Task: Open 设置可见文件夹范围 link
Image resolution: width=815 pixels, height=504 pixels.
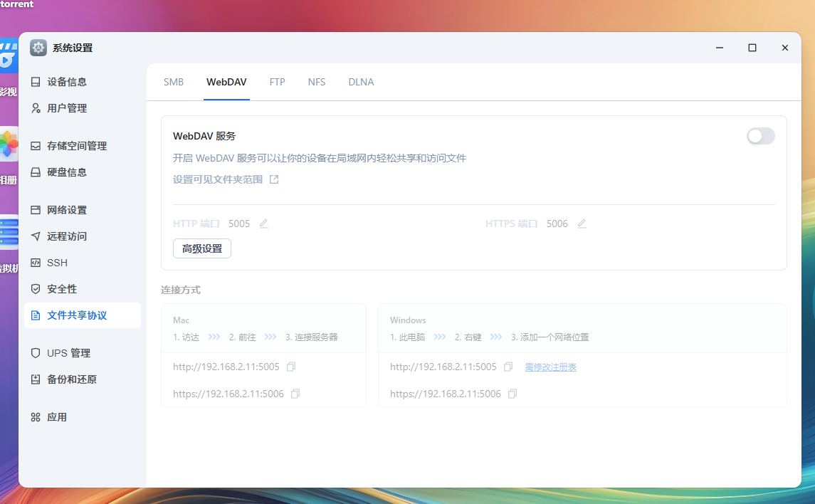Action: click(218, 179)
